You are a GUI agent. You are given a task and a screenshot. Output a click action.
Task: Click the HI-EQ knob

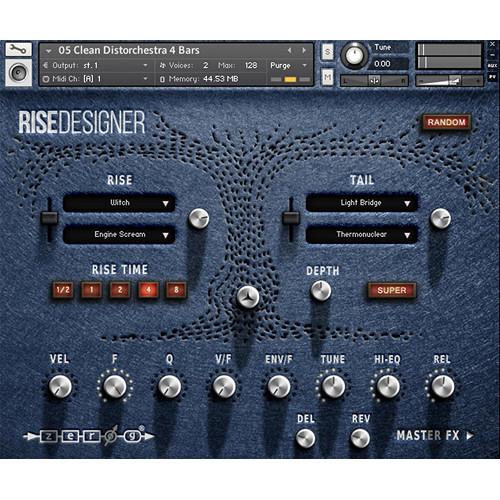coord(388,386)
